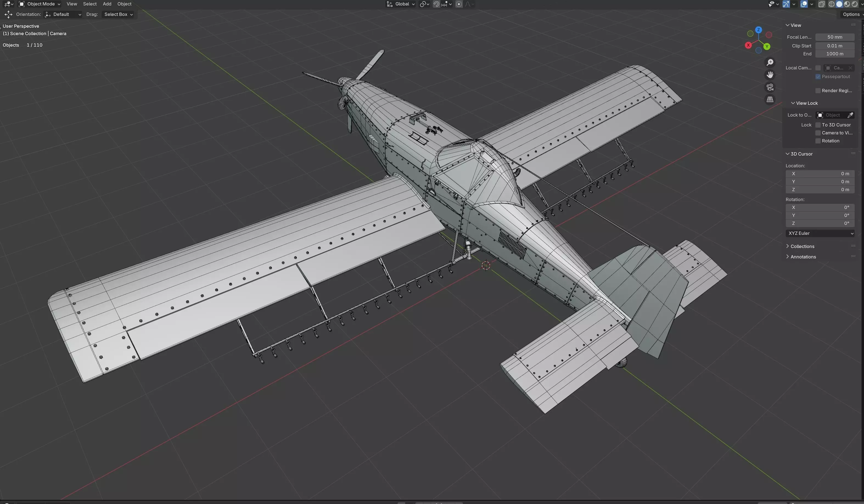Enable the Render Region checkbox
This screenshot has height=504, width=864.
(x=818, y=91)
